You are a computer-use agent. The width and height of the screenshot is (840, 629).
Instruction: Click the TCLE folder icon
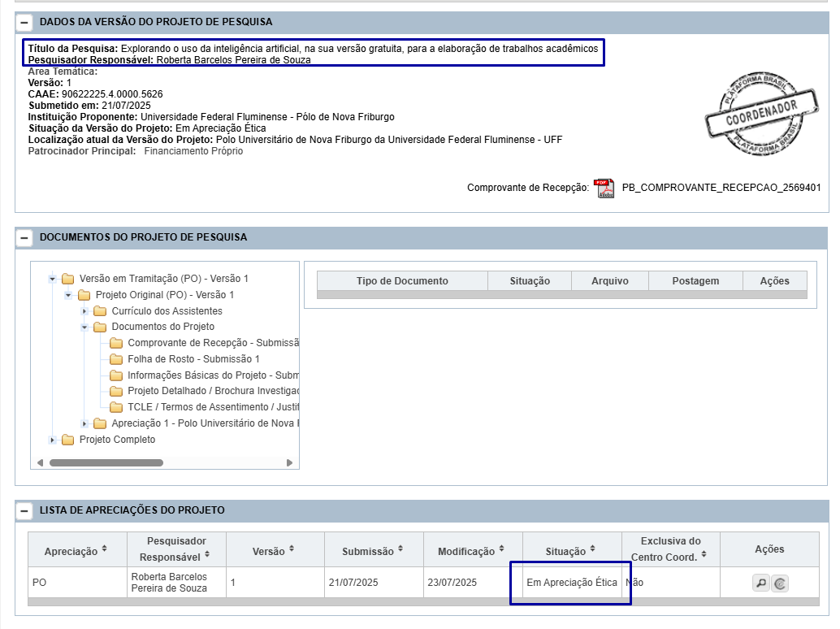pos(116,407)
